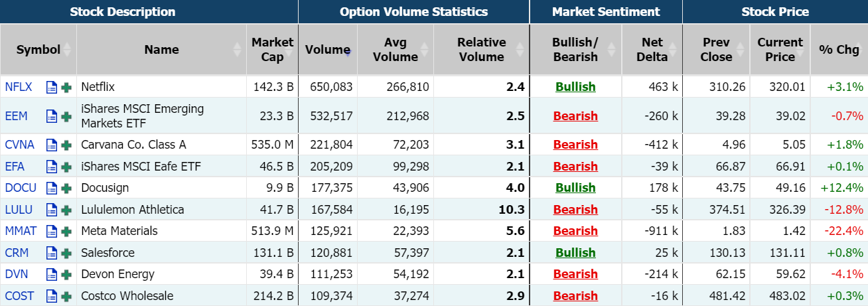Click the Bearish link for Lululemon Athletica
868x306 pixels.
tap(575, 210)
